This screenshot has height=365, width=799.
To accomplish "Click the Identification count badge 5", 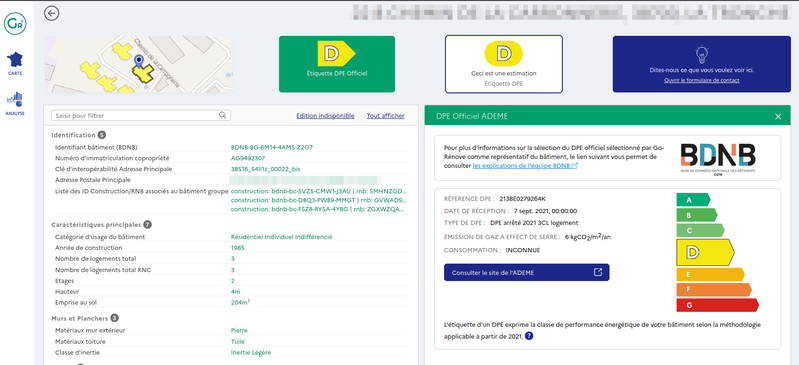I will (102, 135).
